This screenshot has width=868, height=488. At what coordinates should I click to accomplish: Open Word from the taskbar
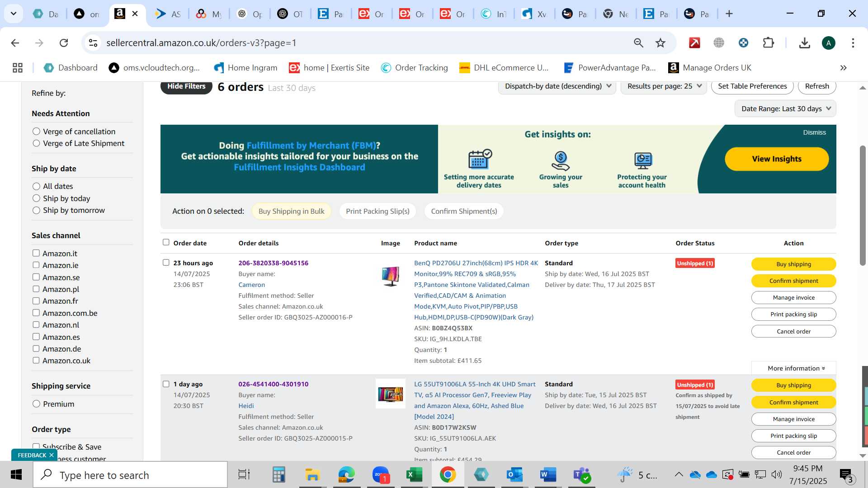(547, 475)
